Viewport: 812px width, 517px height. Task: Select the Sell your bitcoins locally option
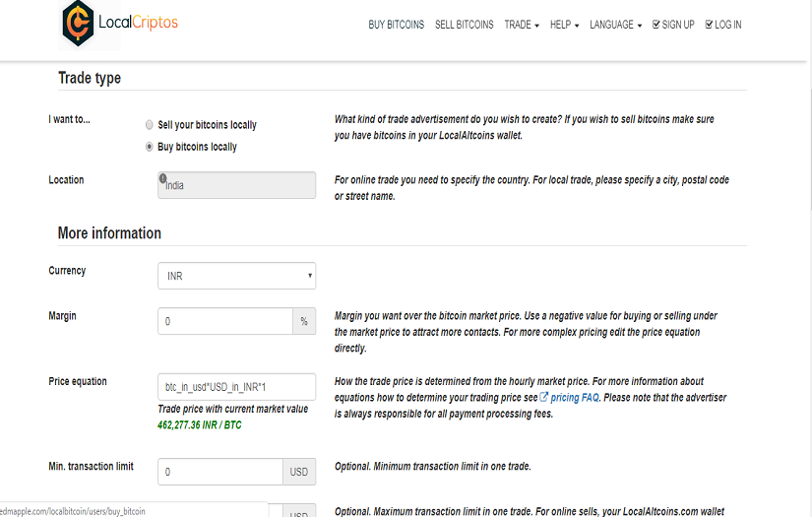[150, 125]
